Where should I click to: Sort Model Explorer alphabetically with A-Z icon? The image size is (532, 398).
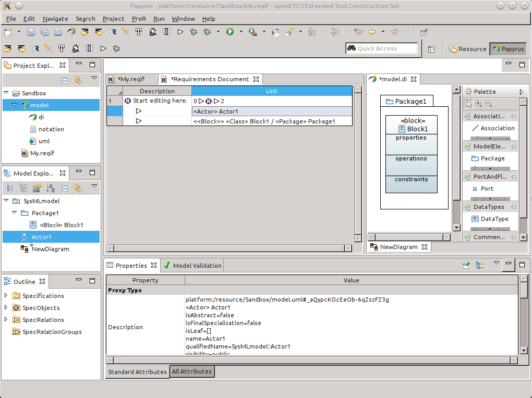[51, 188]
